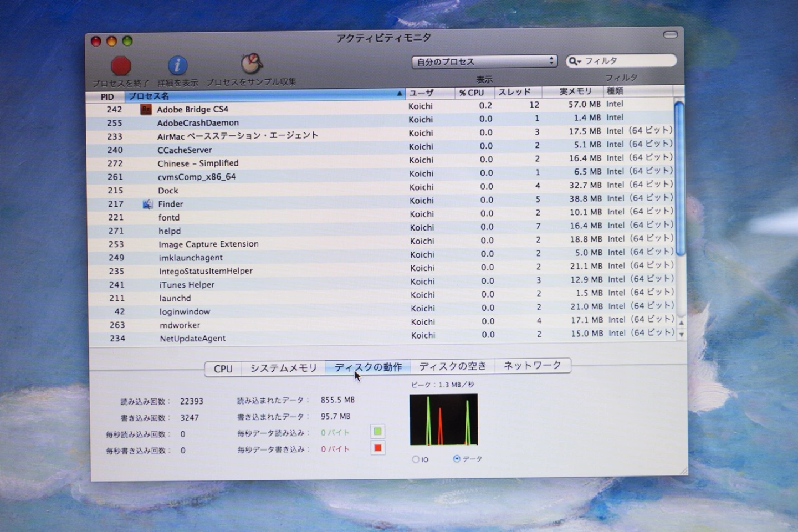
Task: Select the Chinese - Simplified process row
Action: tap(381, 161)
